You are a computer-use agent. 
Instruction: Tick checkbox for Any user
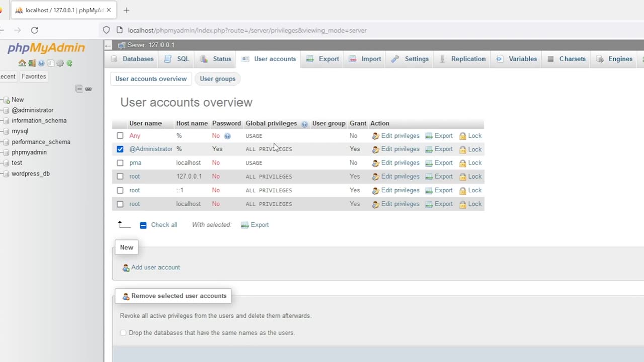point(120,136)
